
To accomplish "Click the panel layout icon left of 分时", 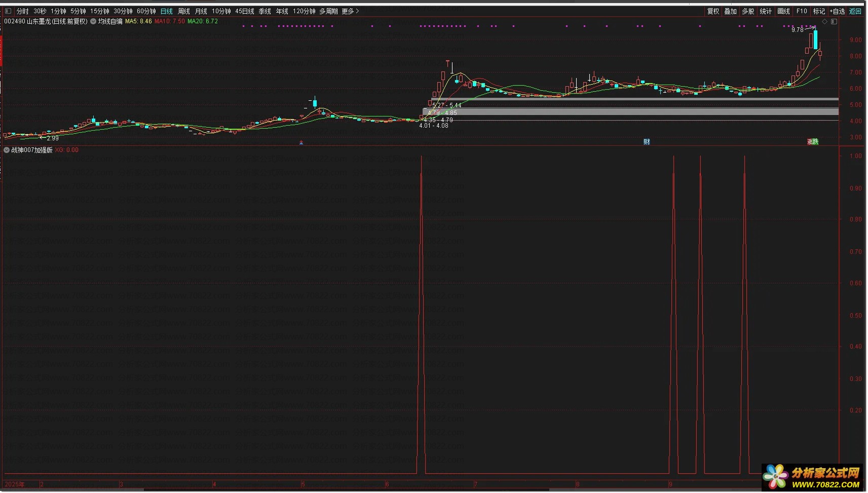I will [8, 11].
